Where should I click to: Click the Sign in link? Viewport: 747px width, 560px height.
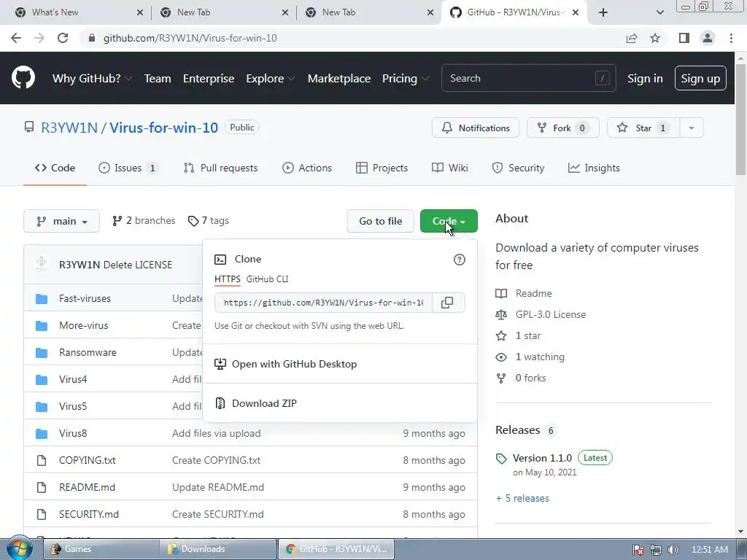pos(645,78)
